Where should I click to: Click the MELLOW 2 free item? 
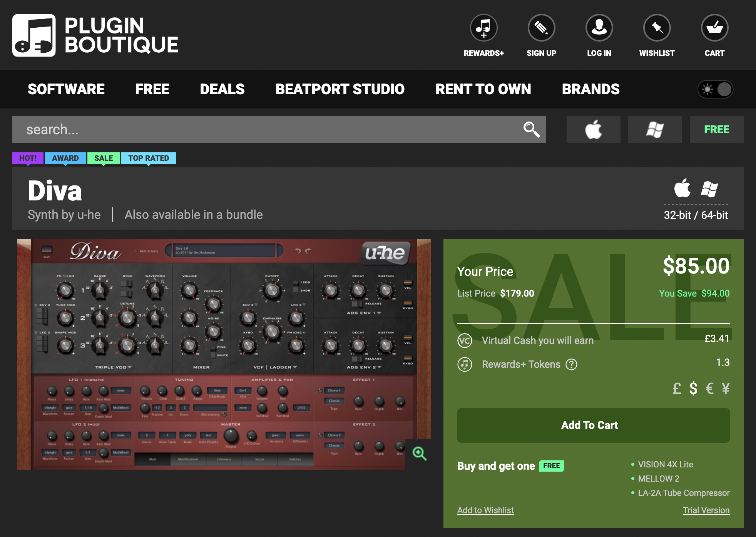click(659, 479)
